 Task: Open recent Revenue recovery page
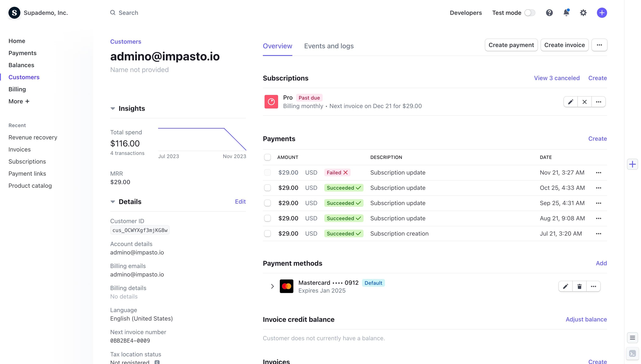click(x=33, y=137)
